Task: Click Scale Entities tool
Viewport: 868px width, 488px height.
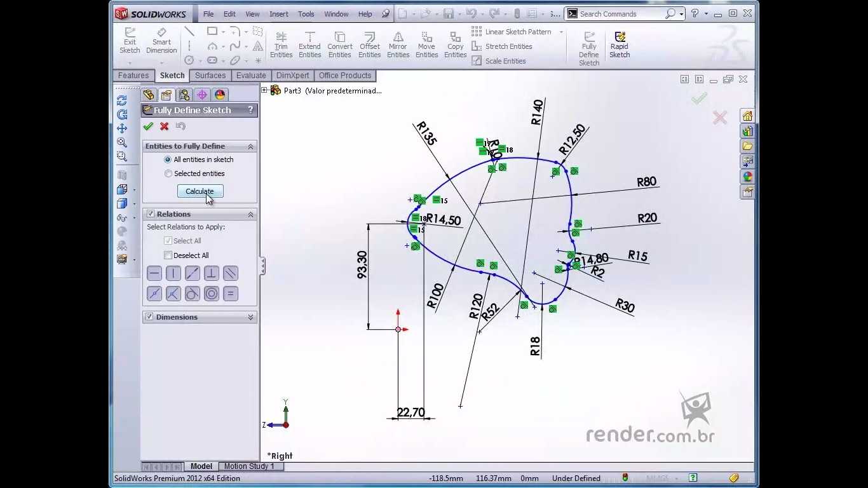Action: coord(499,61)
